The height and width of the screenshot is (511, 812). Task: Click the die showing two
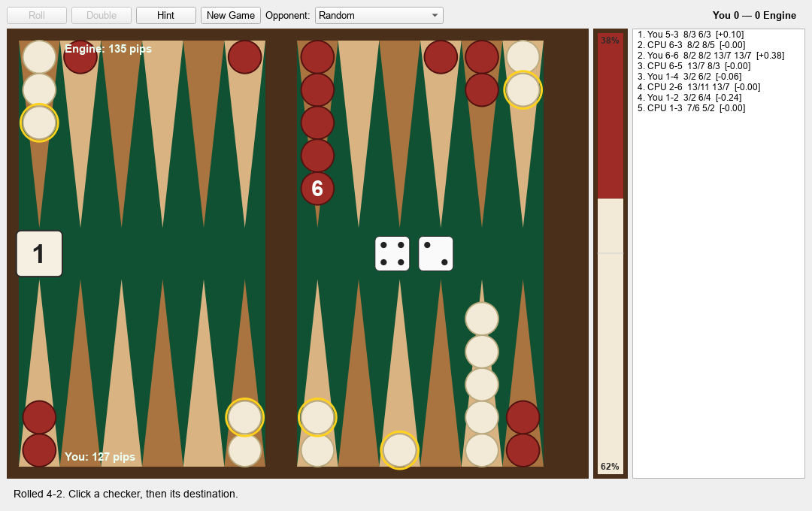tap(435, 254)
